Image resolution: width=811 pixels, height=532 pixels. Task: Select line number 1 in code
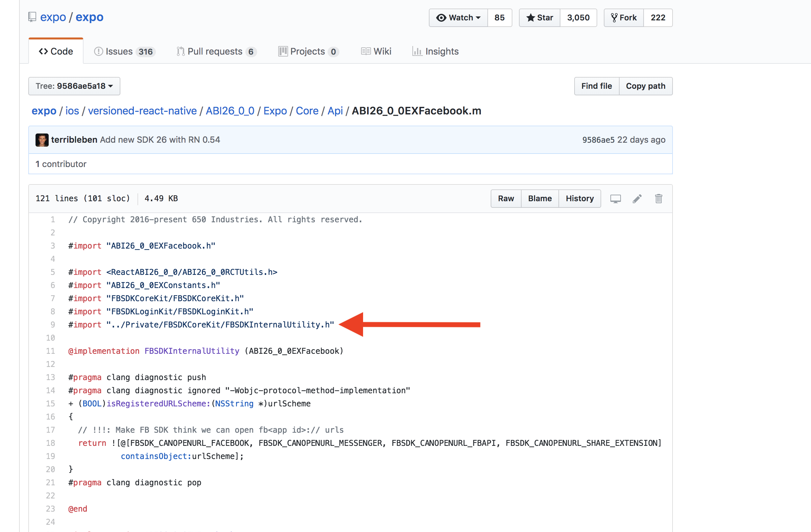53,220
